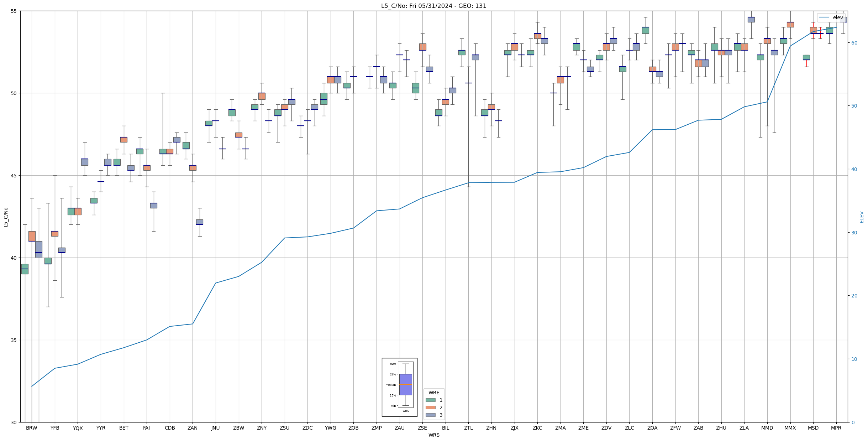
Task: Click the YQX x-axis label
Action: [x=78, y=428]
